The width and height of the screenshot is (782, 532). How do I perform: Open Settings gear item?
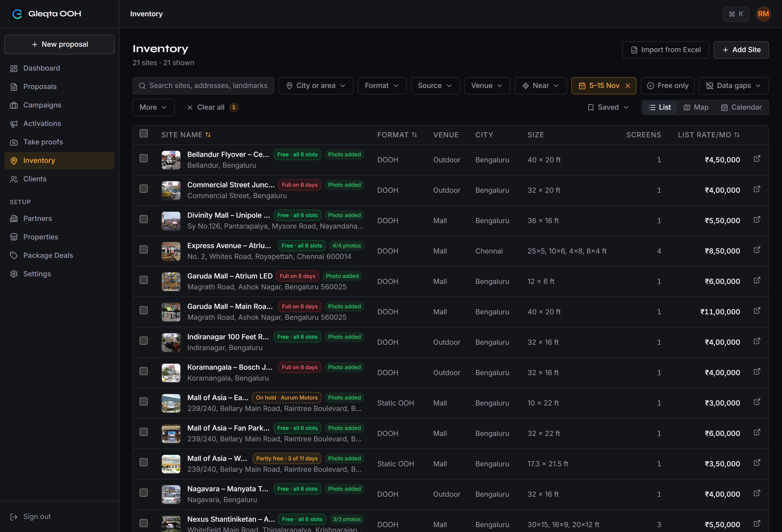(59, 274)
